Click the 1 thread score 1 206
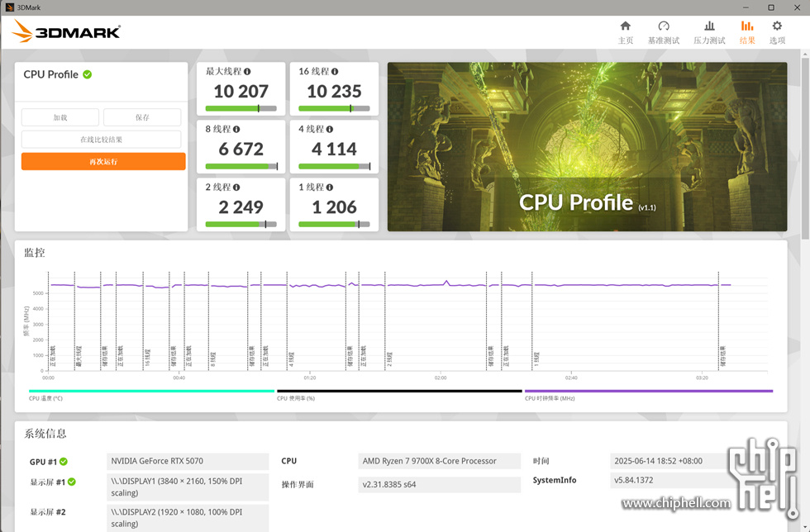The height and width of the screenshot is (532, 810). point(334,207)
